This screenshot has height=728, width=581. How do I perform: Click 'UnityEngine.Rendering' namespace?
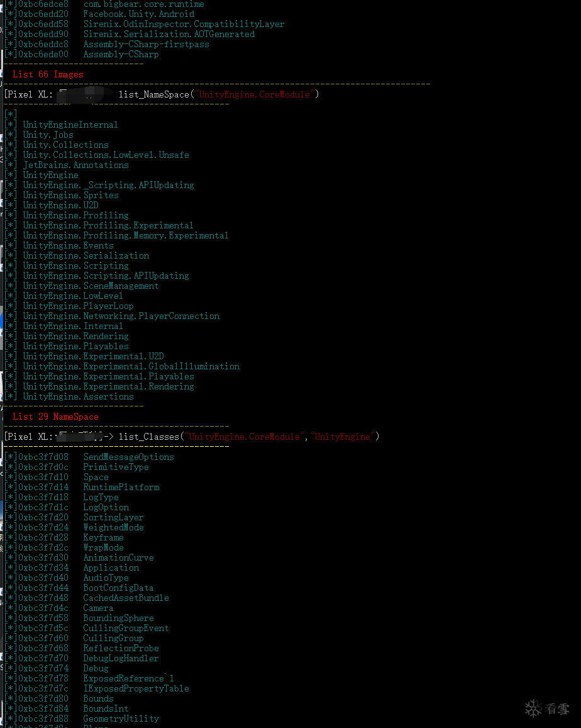(75, 336)
